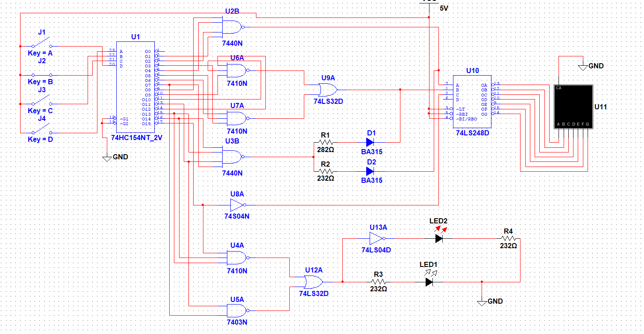The height and width of the screenshot is (334, 644).
Task: Select NAND gate U3B 7440N
Action: point(233,157)
